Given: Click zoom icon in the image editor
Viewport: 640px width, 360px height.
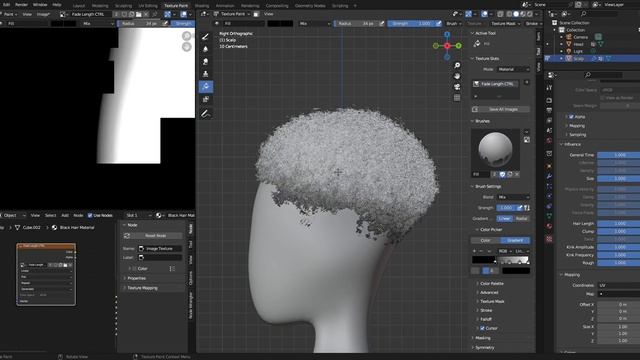Looking at the screenshot, I should click(x=187, y=36).
